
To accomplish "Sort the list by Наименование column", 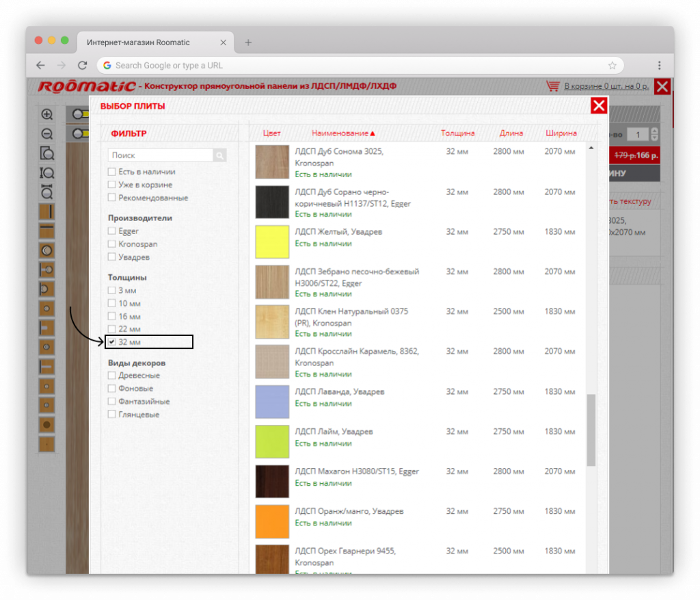I will click(x=343, y=133).
